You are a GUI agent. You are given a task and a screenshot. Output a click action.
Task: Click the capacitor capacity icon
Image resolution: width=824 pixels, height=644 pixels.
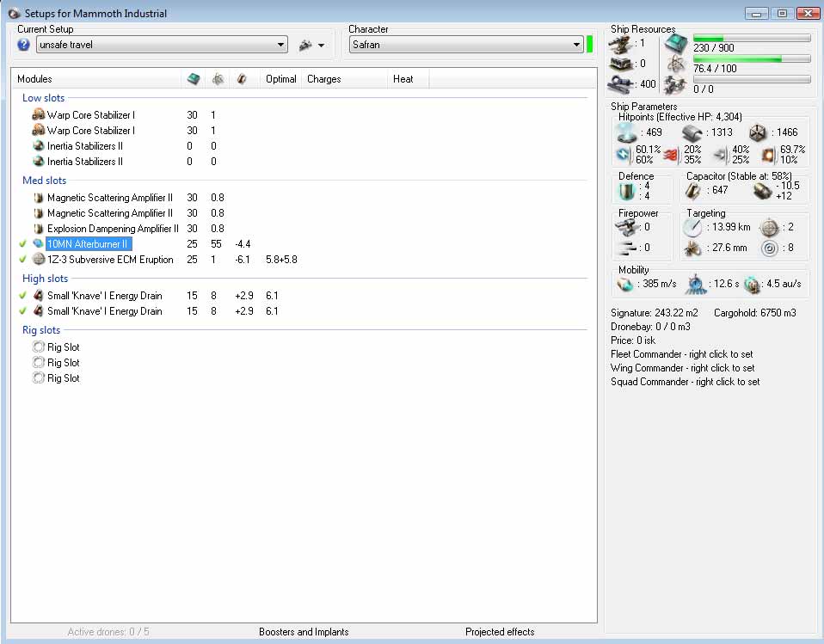(x=697, y=189)
